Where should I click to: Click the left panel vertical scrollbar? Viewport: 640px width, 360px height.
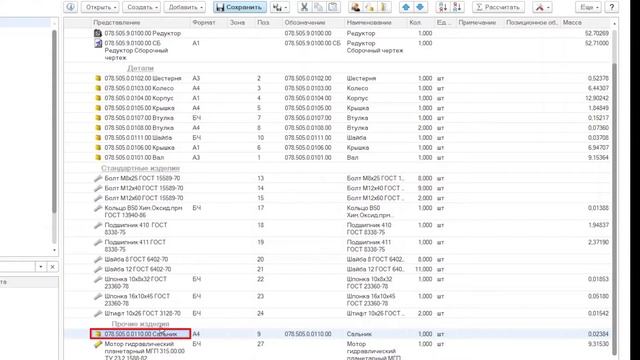tap(54, 121)
